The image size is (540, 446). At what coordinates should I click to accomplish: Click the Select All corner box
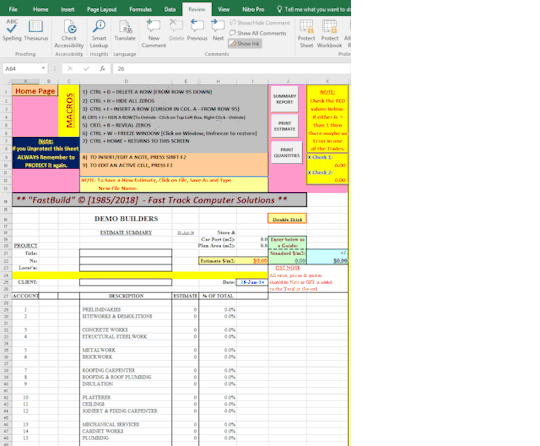click(x=6, y=81)
